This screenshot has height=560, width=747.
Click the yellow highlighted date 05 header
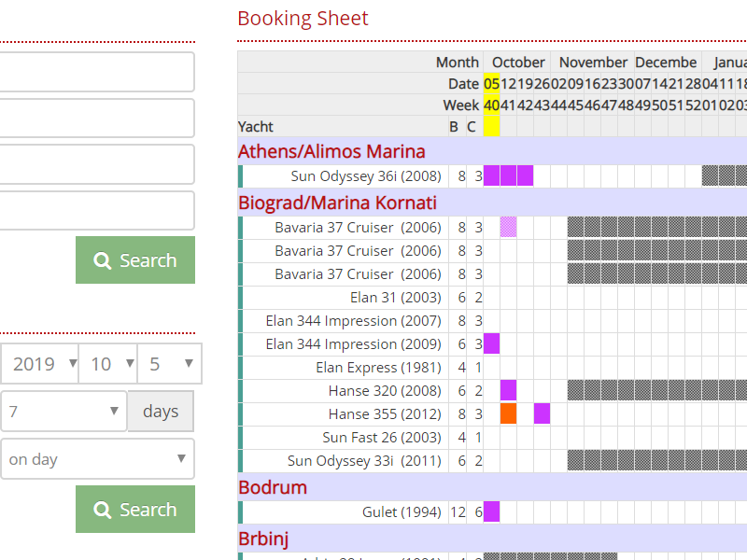point(491,84)
